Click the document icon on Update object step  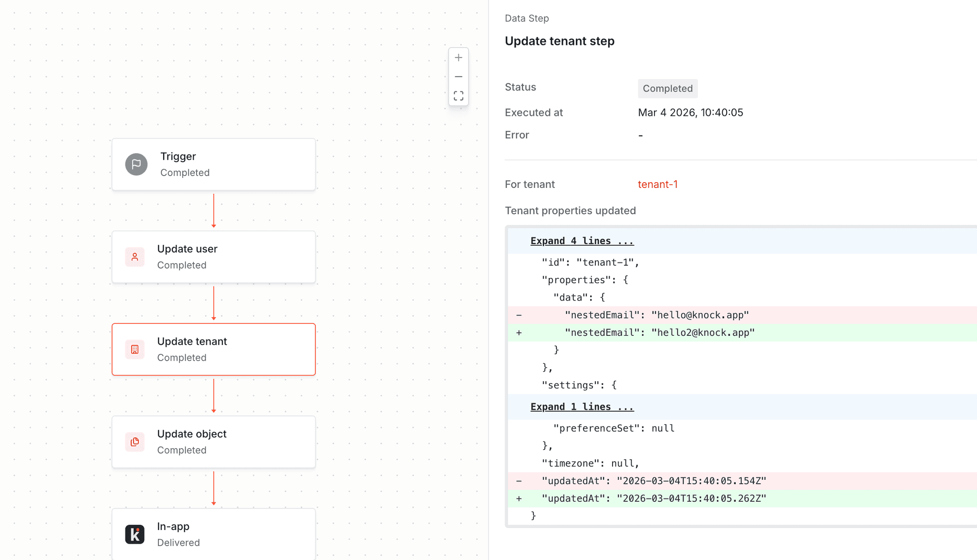[135, 442]
